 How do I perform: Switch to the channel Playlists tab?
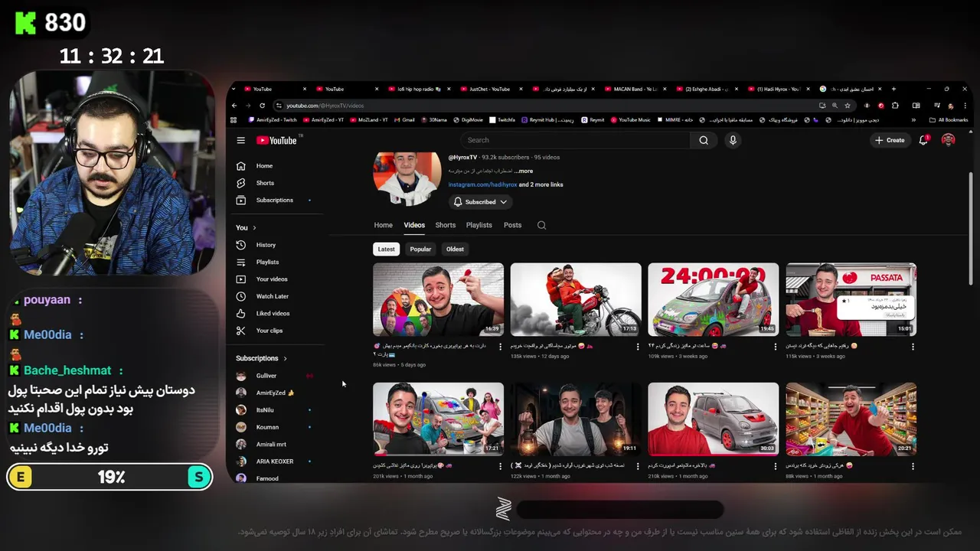[x=479, y=225]
